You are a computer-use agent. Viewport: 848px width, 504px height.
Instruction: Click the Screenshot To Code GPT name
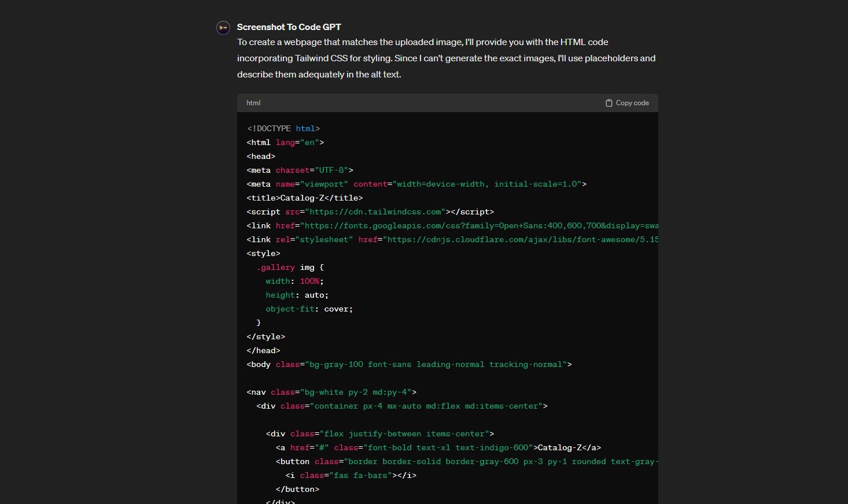click(x=289, y=27)
